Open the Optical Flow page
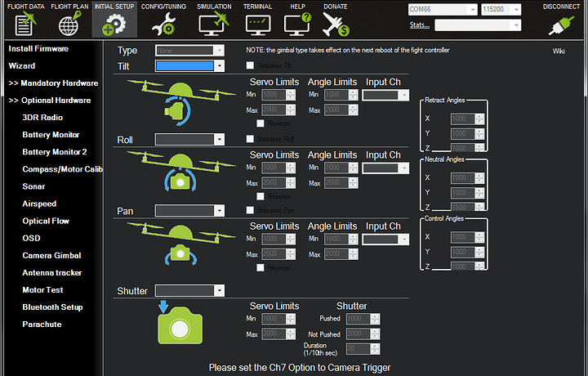 pos(46,221)
